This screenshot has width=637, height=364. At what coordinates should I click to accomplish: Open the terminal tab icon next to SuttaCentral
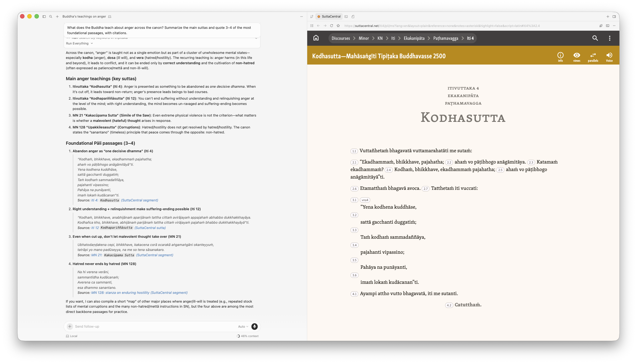point(346,17)
